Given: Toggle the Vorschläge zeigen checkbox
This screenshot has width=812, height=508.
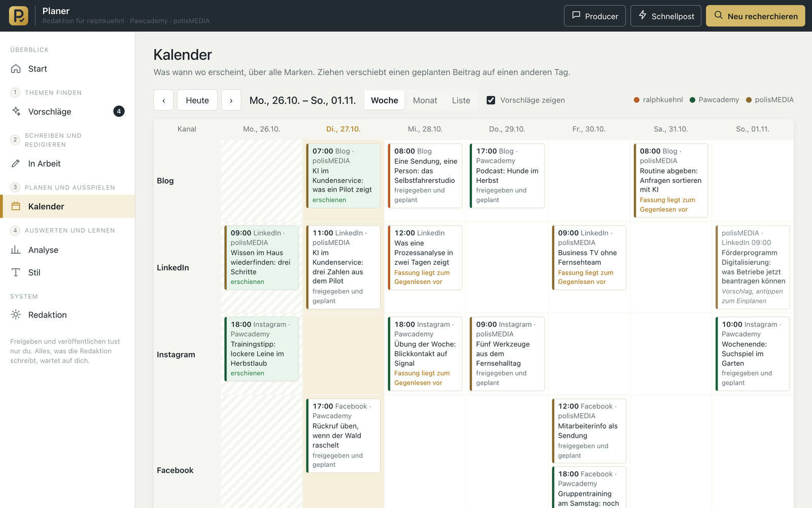Looking at the screenshot, I should (x=491, y=100).
